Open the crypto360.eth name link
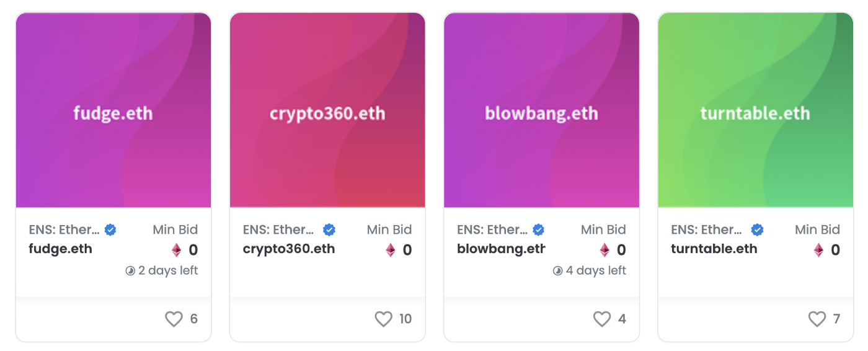The height and width of the screenshot is (351, 868). [x=289, y=249]
